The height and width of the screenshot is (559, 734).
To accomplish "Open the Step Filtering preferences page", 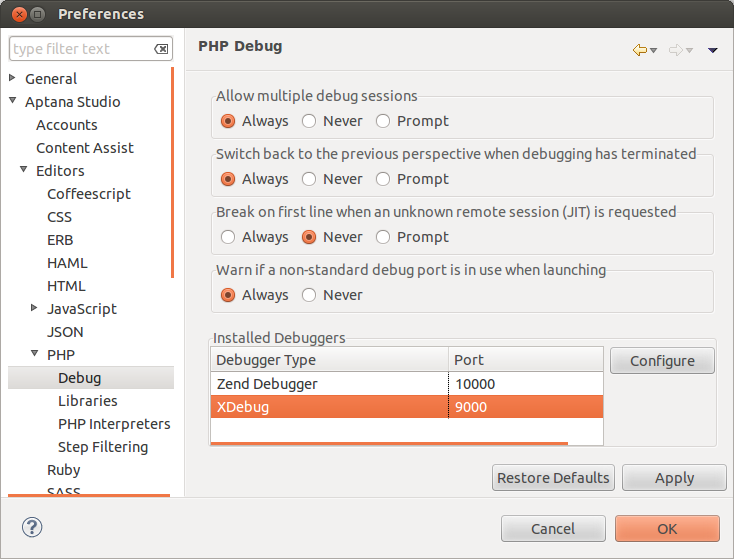I will (103, 447).
